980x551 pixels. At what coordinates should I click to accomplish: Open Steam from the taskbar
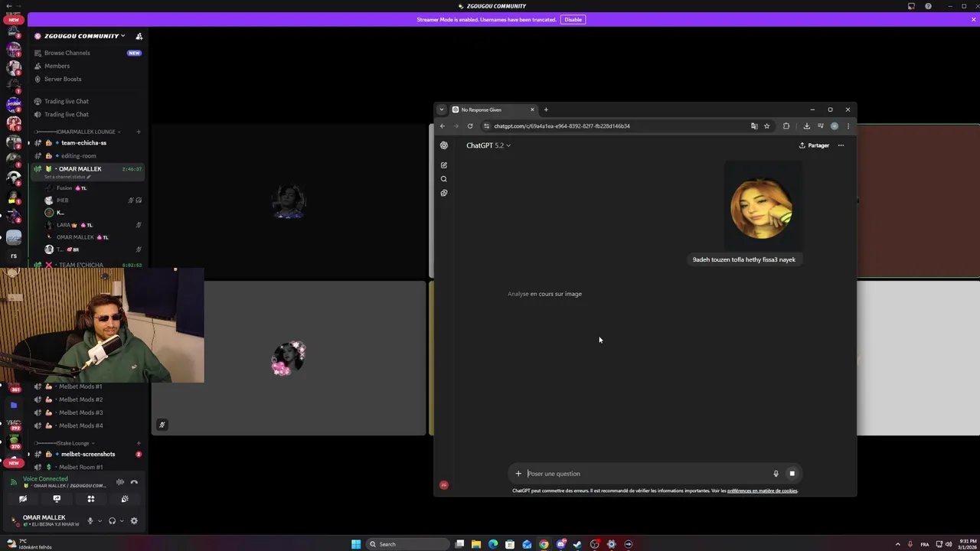point(577,544)
